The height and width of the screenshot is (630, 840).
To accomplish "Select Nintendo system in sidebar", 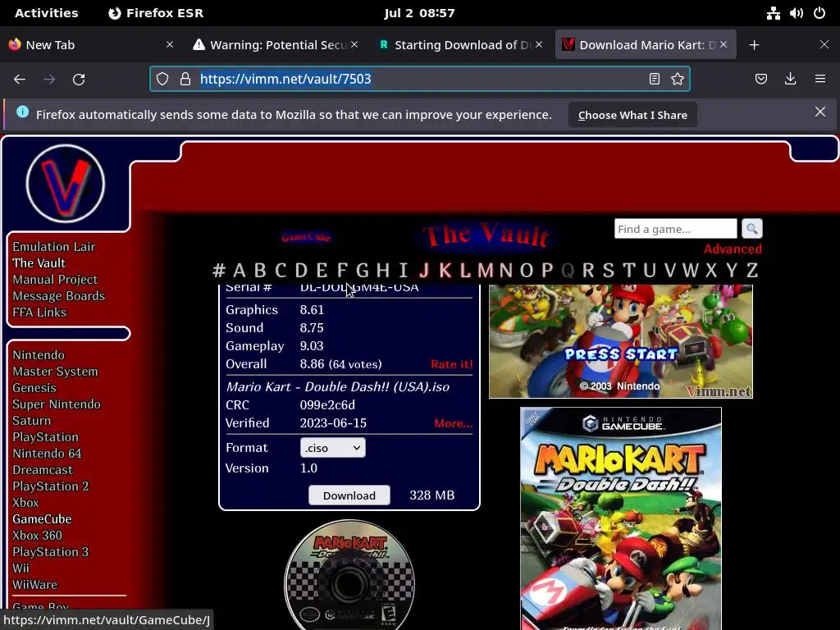I will tap(38, 355).
